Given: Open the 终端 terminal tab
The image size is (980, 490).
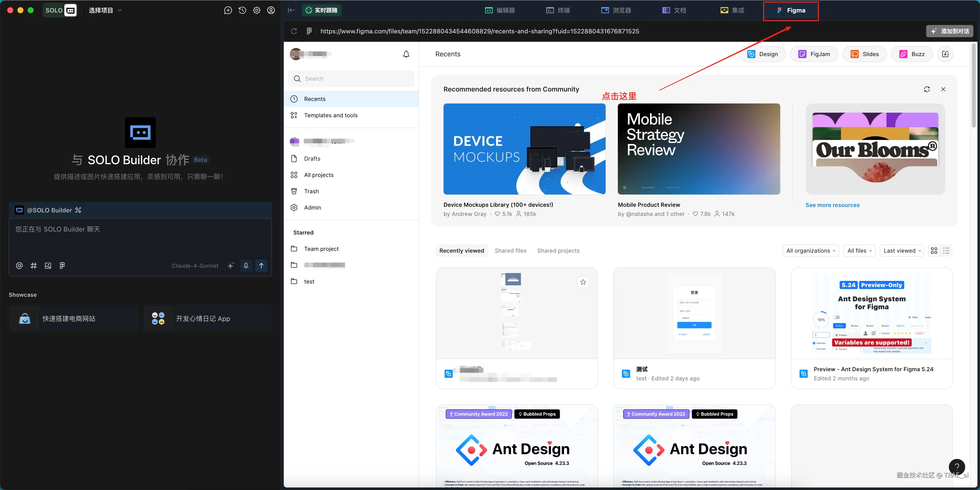Looking at the screenshot, I should pyautogui.click(x=558, y=10).
